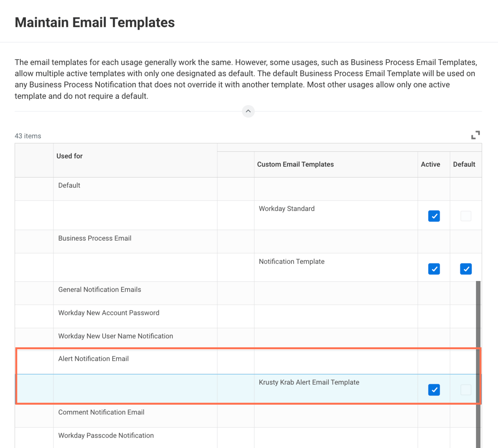Select the Workday New Account Password row

tap(109, 313)
